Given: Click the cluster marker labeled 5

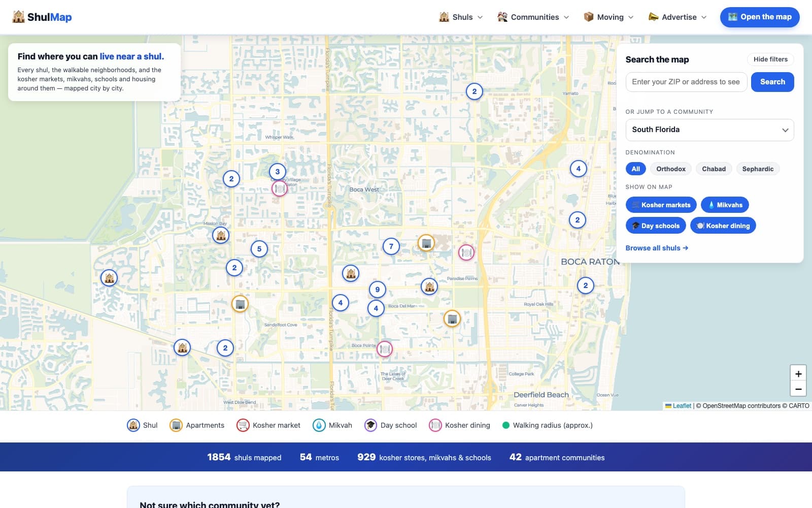Looking at the screenshot, I should point(259,249).
